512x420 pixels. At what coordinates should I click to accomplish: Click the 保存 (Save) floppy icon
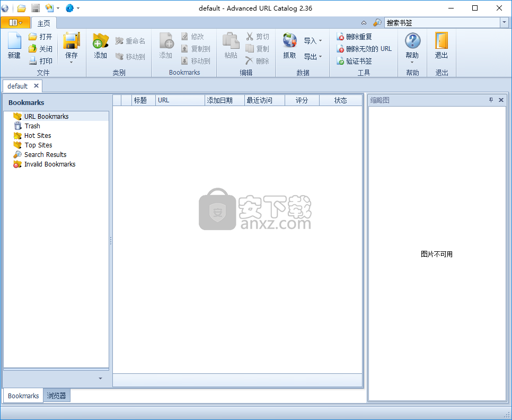coord(71,42)
